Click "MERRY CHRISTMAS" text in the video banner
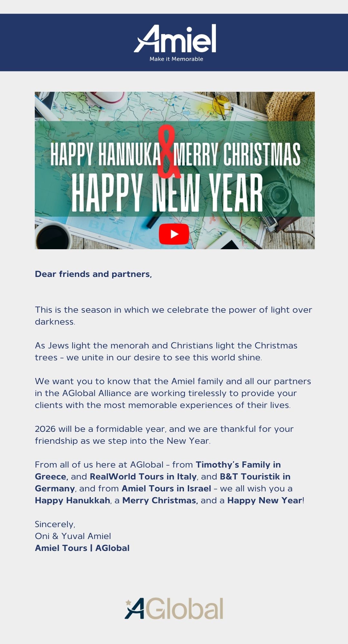The width and height of the screenshot is (348, 644). click(237, 154)
